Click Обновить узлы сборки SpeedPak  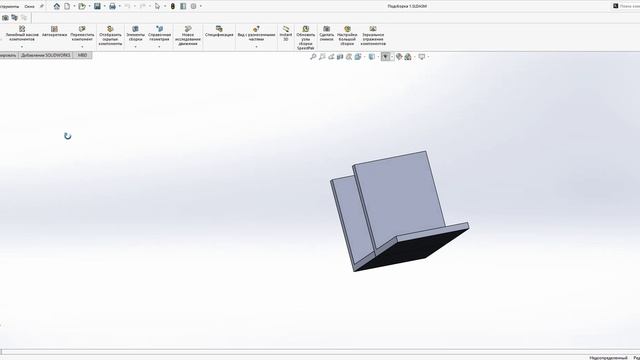point(306,38)
